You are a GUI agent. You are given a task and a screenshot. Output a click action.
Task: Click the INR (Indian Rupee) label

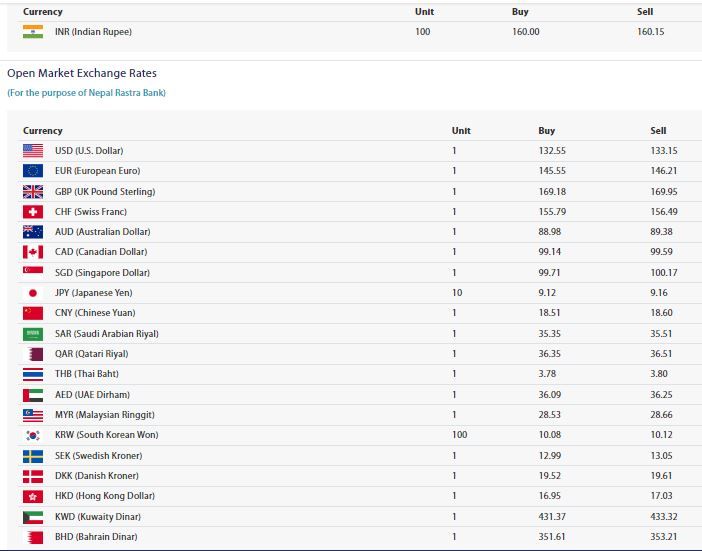coord(93,32)
